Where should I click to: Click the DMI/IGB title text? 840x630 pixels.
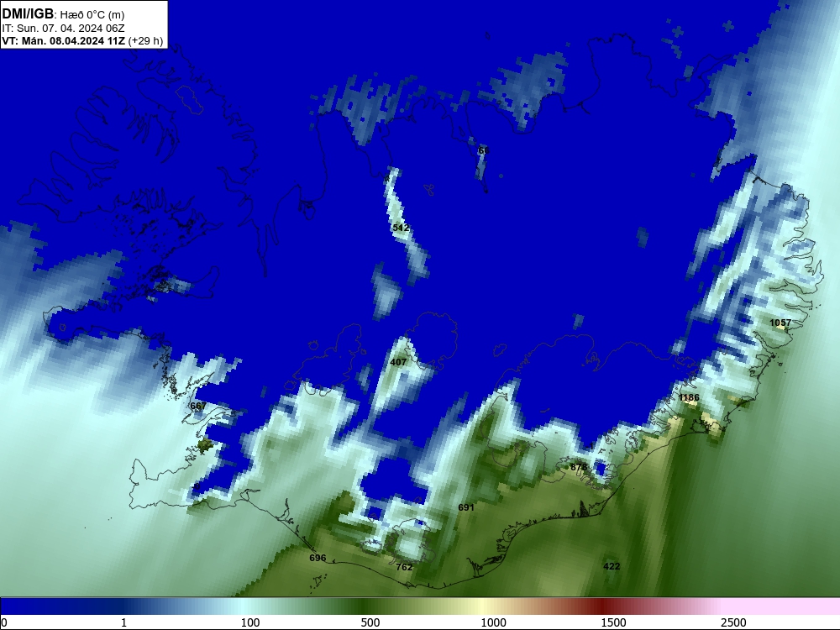coord(28,13)
